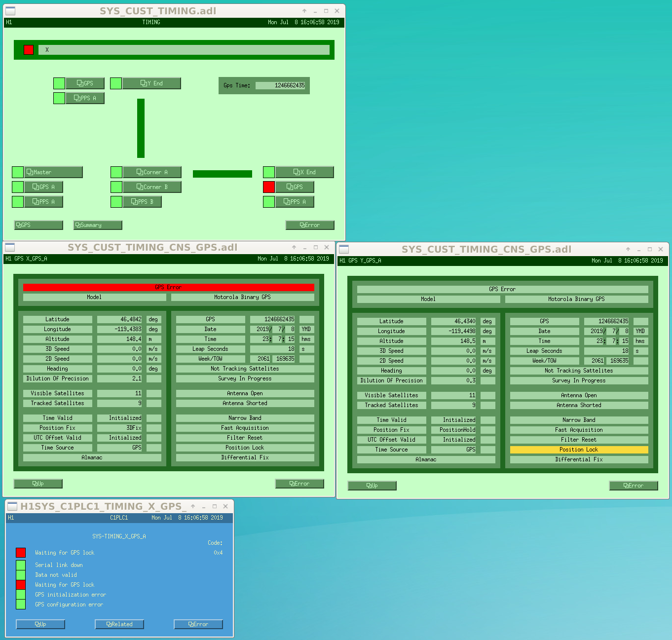Open Summary screen in TIMING window
This screenshot has width=672, height=640.
point(98,225)
